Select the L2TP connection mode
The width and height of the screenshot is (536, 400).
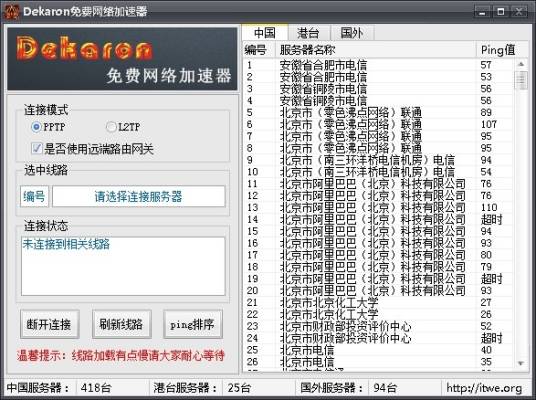pos(111,127)
